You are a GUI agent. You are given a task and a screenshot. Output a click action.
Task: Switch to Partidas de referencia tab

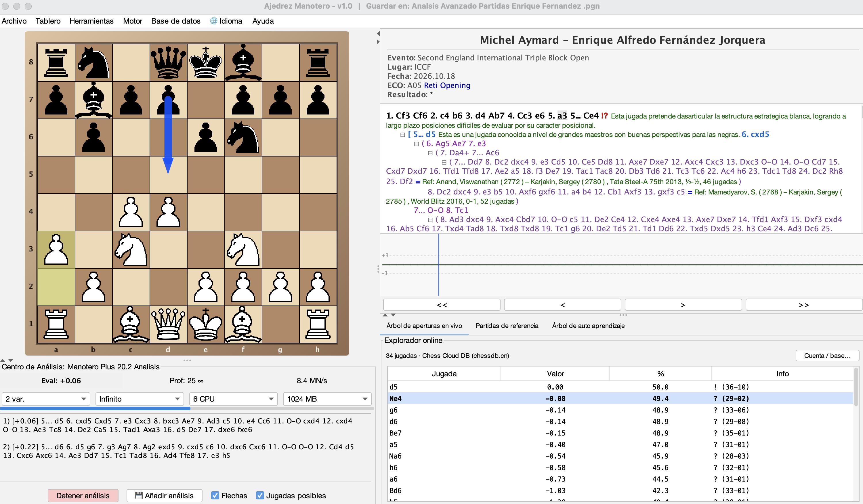point(507,326)
